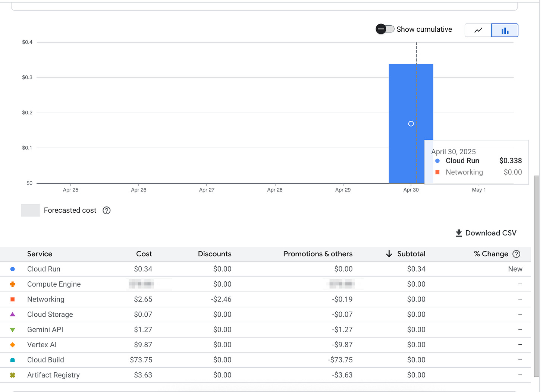Click the Apr 25 axis label

pos(70,190)
